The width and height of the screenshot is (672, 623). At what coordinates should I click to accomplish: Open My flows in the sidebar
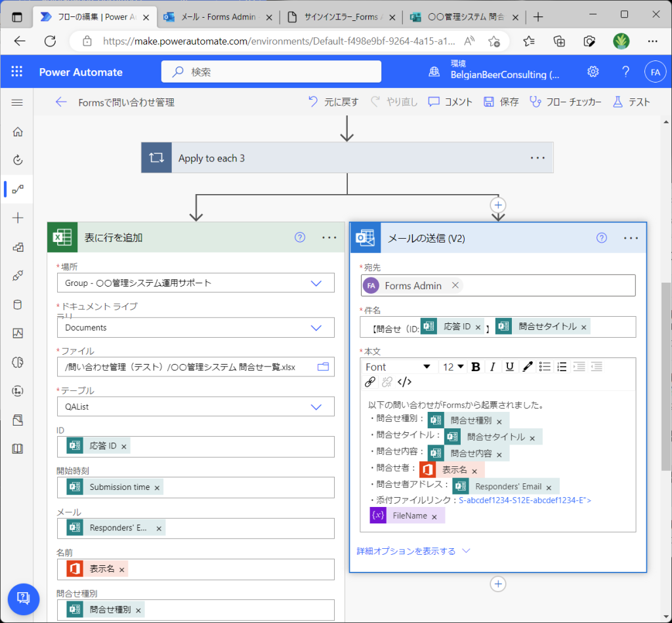pyautogui.click(x=18, y=189)
